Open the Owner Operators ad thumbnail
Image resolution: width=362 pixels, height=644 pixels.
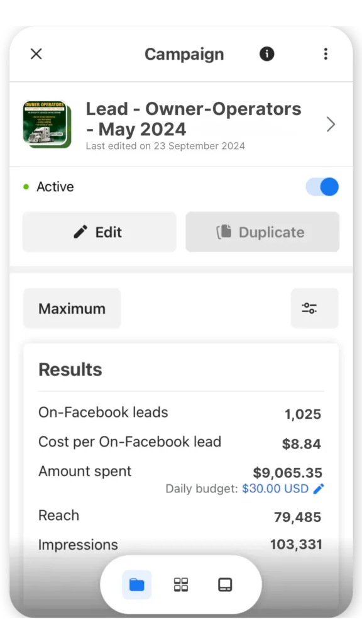[x=47, y=124]
